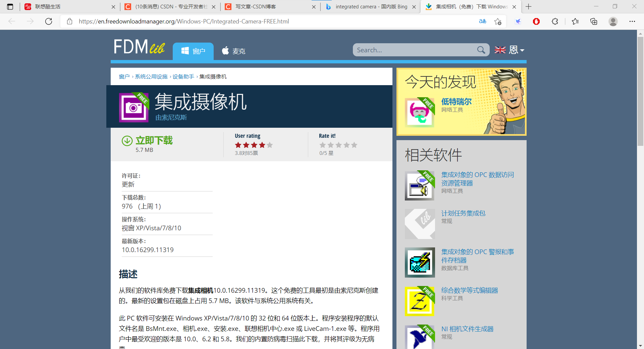
Task: Click the Search input field
Action: (x=415, y=50)
